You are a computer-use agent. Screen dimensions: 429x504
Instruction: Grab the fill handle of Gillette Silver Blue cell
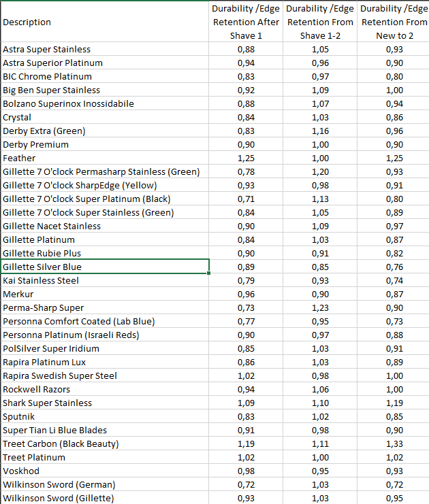(x=209, y=273)
